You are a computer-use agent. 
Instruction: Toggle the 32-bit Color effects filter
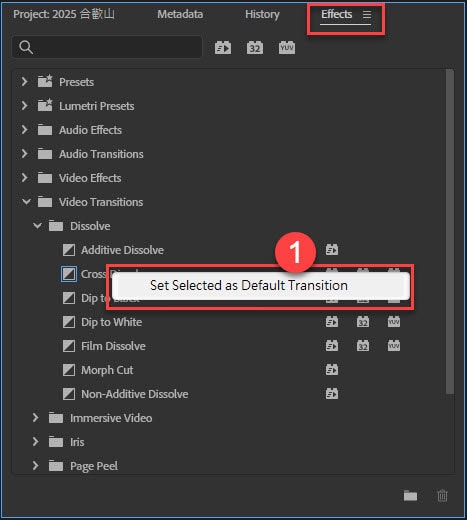click(x=255, y=48)
